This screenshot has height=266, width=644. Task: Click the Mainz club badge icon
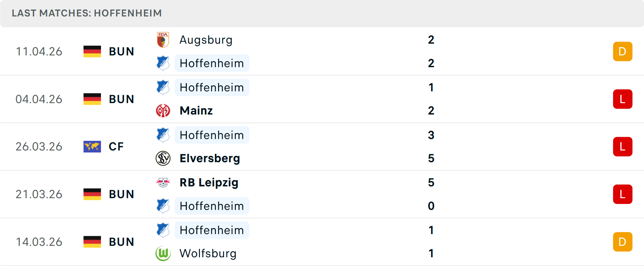[163, 110]
